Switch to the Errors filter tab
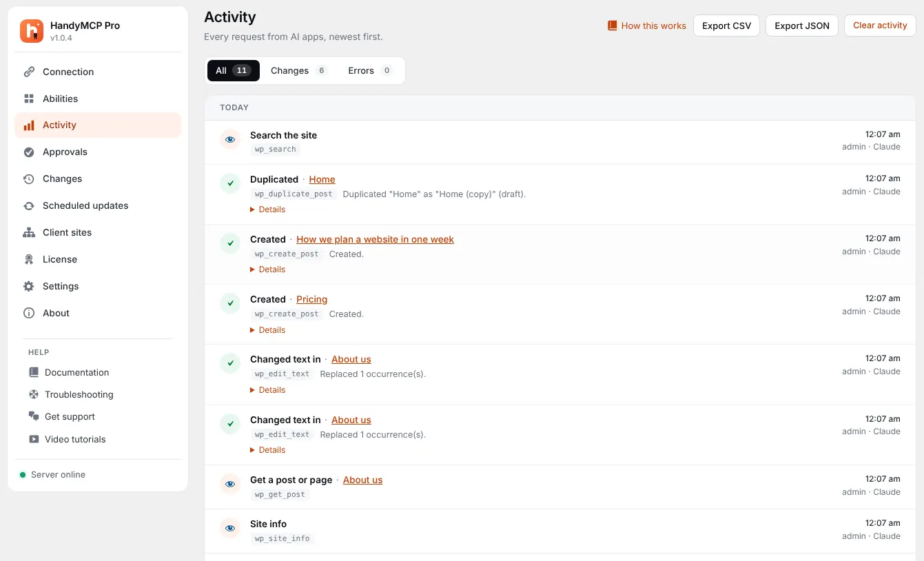This screenshot has width=924, height=561. 370,71
